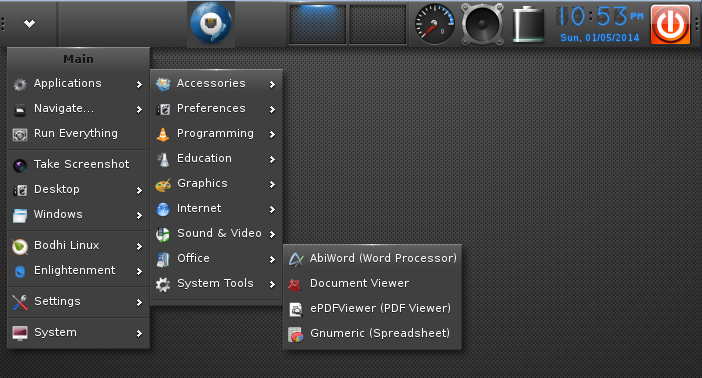Click the Settings tools icon
Screen dimensions: 702x378
20,302
